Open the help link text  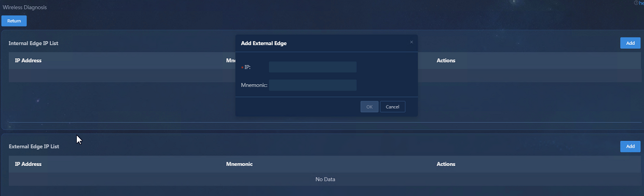(x=641, y=3)
